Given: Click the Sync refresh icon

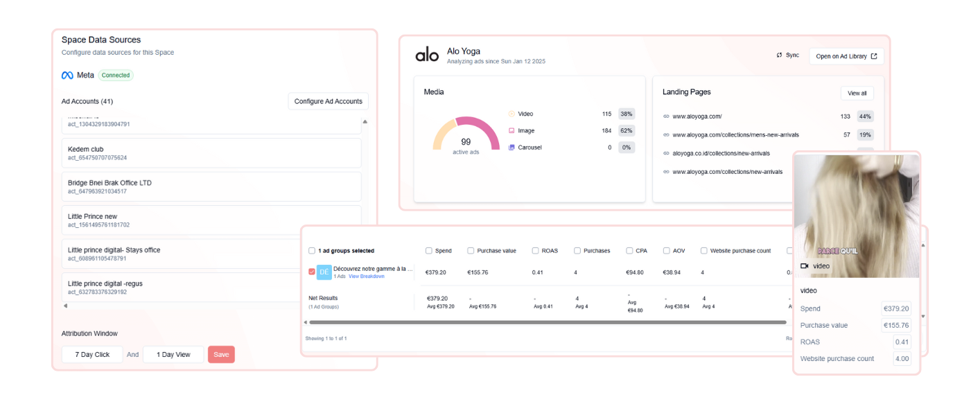Looking at the screenshot, I should coord(780,55).
